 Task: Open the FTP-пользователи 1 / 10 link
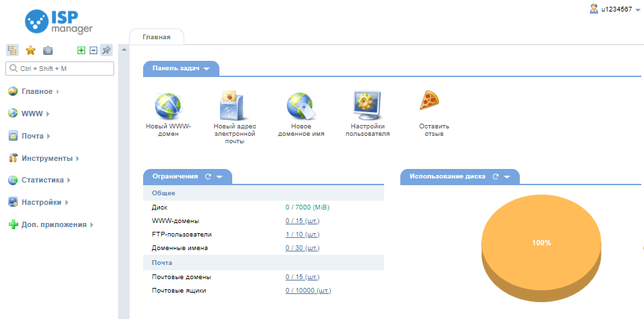click(x=302, y=235)
